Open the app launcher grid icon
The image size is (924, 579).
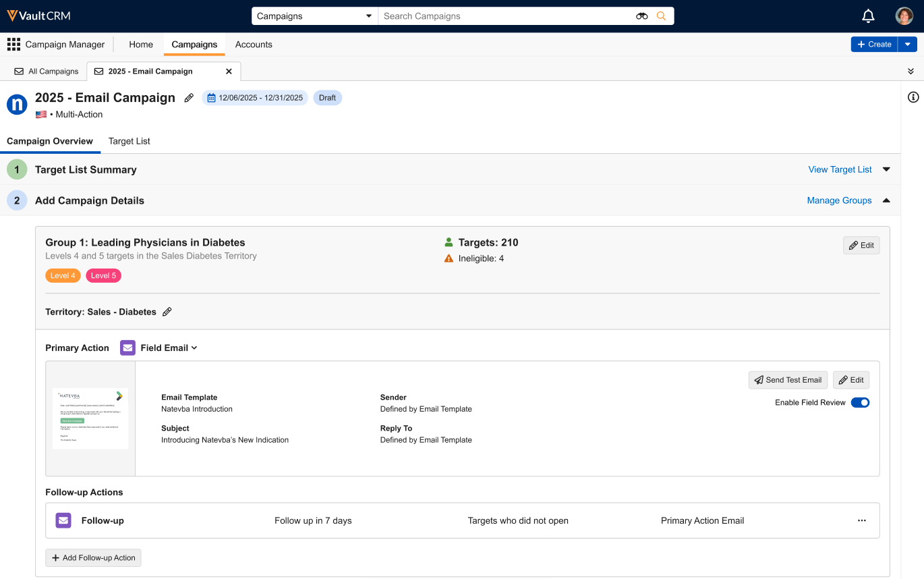(13, 45)
